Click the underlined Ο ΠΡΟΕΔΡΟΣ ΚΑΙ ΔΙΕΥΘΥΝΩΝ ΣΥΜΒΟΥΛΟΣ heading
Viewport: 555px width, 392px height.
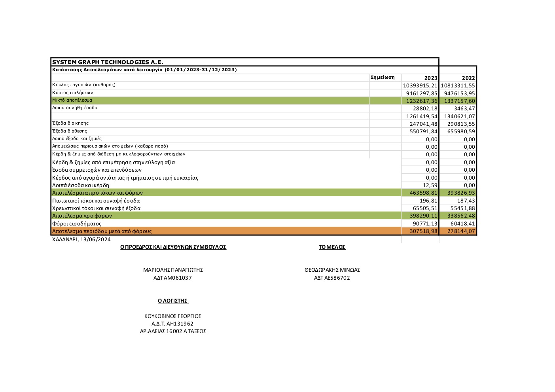coord(173,247)
